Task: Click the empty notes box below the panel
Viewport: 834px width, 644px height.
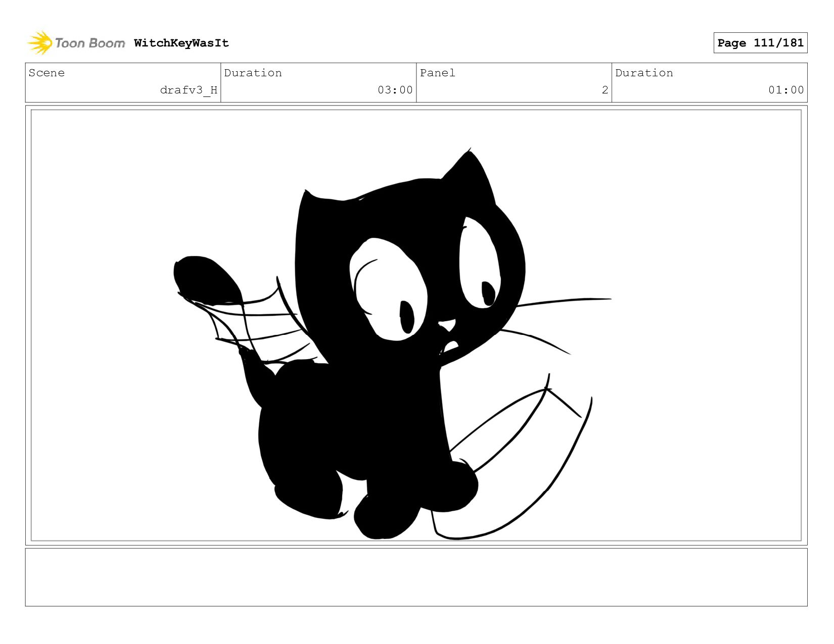Action: coord(416,577)
